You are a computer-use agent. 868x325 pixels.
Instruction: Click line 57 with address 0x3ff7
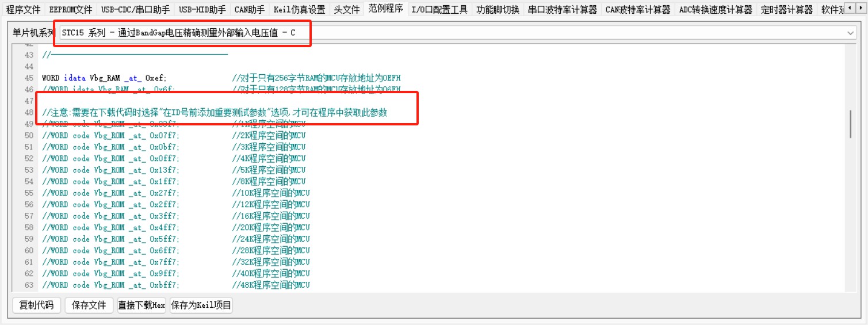coord(110,216)
